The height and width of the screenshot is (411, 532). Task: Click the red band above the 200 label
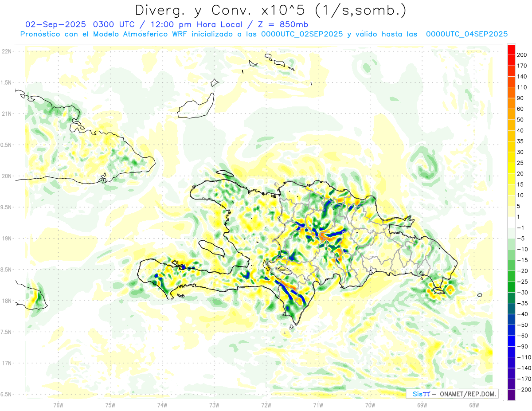(511, 50)
